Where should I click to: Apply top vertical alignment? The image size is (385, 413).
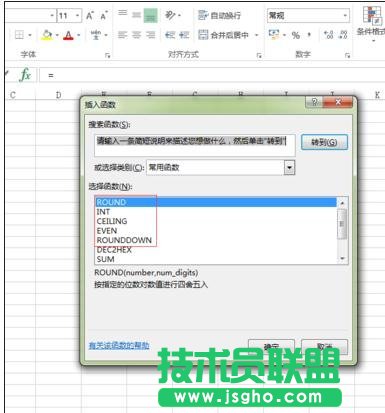pos(122,13)
